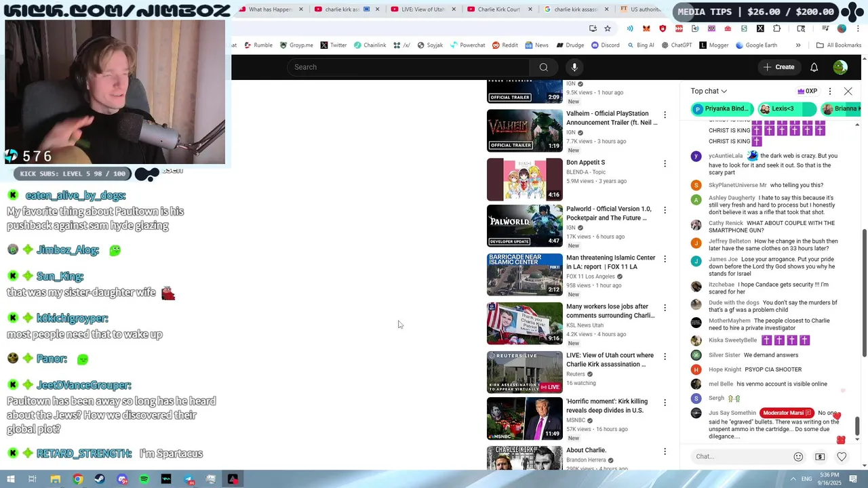
Task: Open Valheim PlayStation trailer thumbnail
Action: click(x=524, y=131)
